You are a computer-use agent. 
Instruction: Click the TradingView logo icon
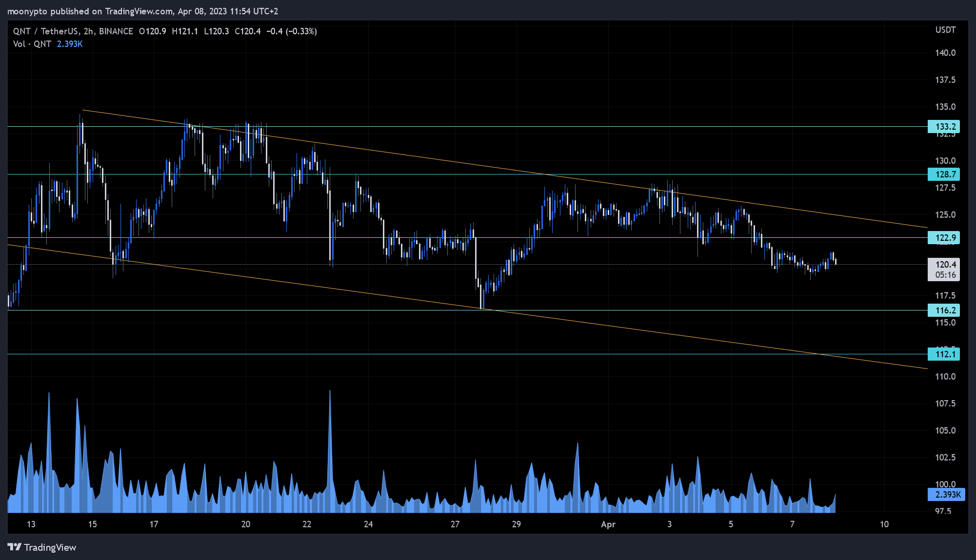[x=15, y=547]
